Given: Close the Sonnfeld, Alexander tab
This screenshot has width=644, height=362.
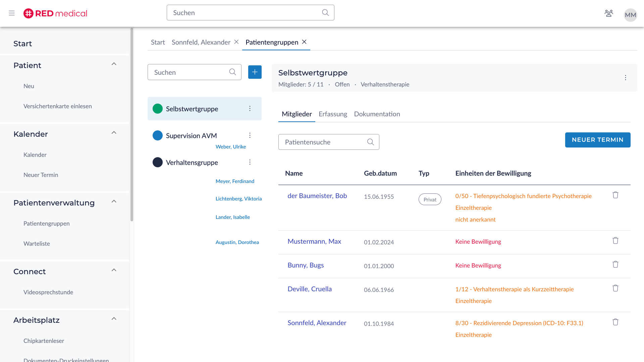Looking at the screenshot, I should [236, 42].
